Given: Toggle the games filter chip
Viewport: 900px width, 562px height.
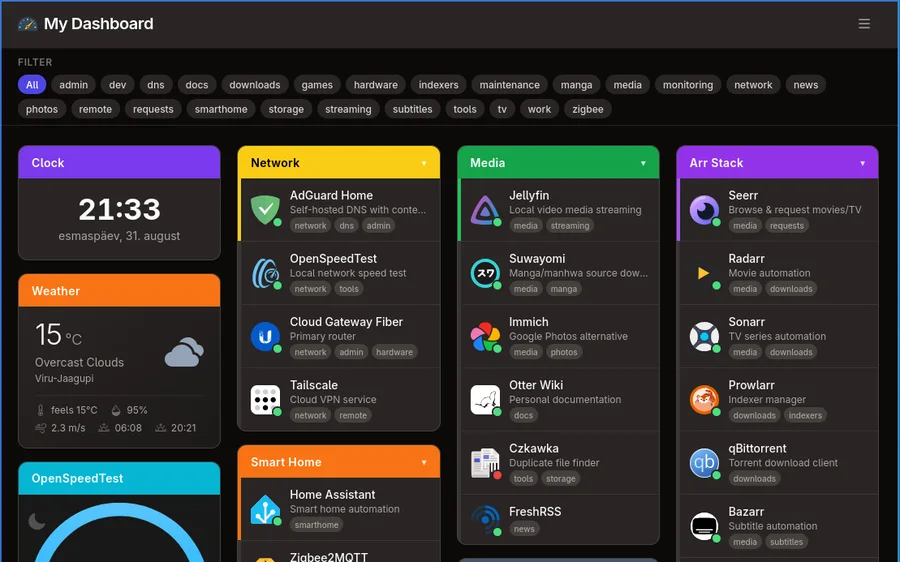Looking at the screenshot, I should 317,85.
